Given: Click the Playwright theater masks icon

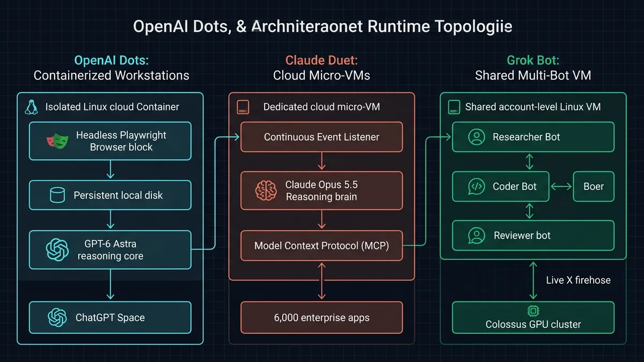Looking at the screenshot, I should pyautogui.click(x=56, y=141).
